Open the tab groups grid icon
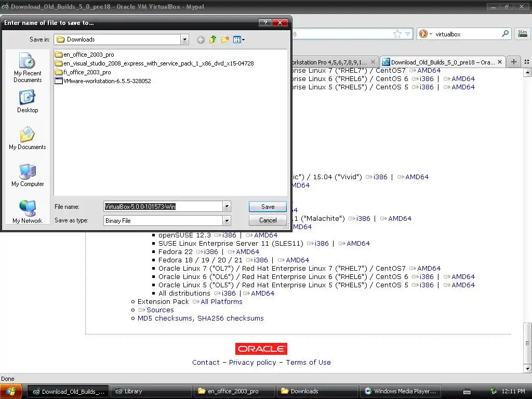Viewport: 532px width, 399px height. (x=527, y=62)
